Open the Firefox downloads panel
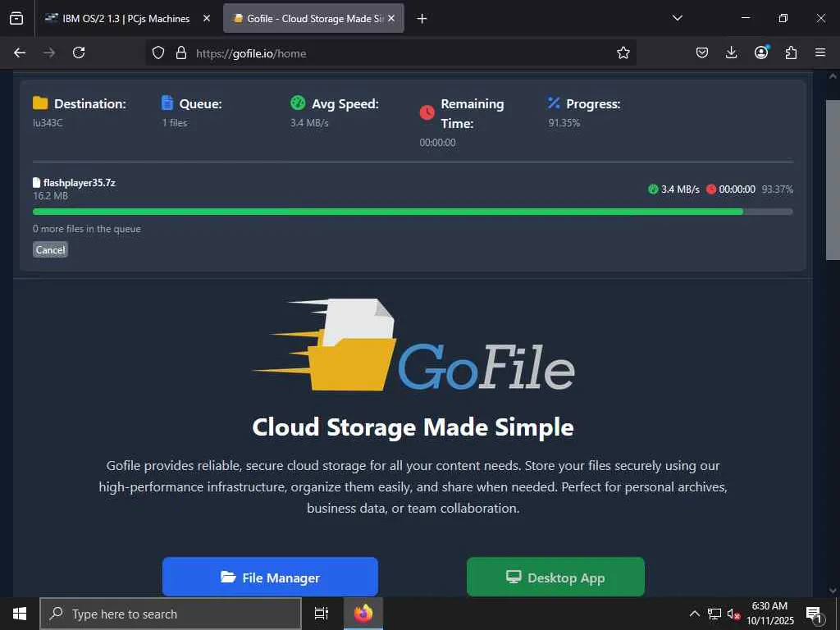Image resolution: width=840 pixels, height=630 pixels. tap(731, 52)
